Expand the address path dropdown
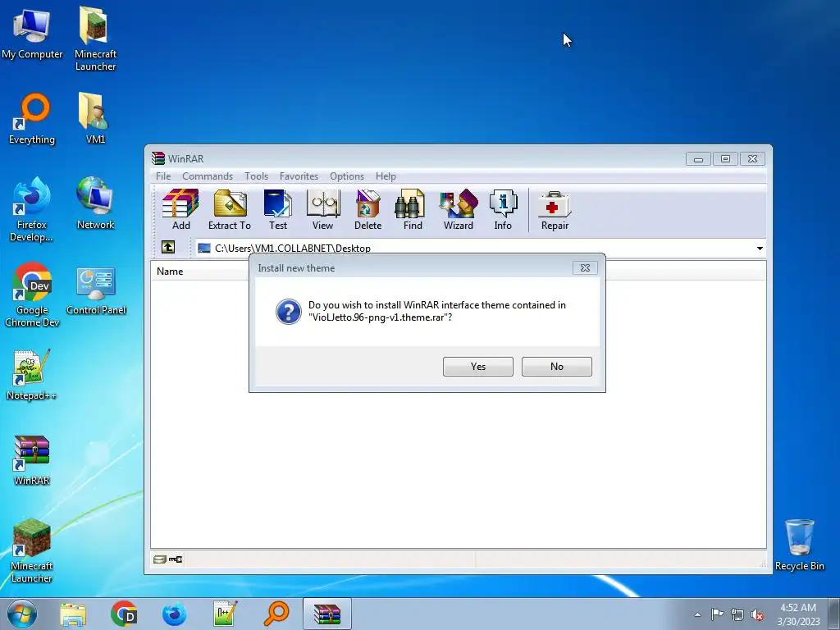 760,248
